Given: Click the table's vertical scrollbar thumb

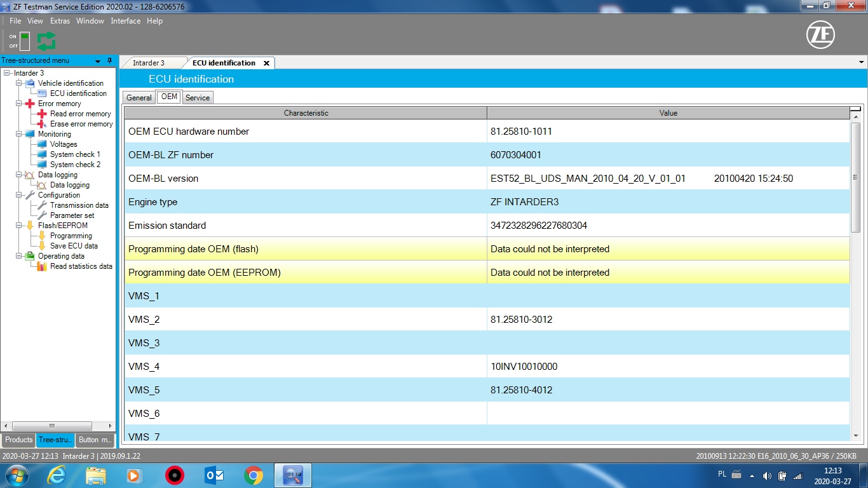Looking at the screenshot, I should [856, 177].
